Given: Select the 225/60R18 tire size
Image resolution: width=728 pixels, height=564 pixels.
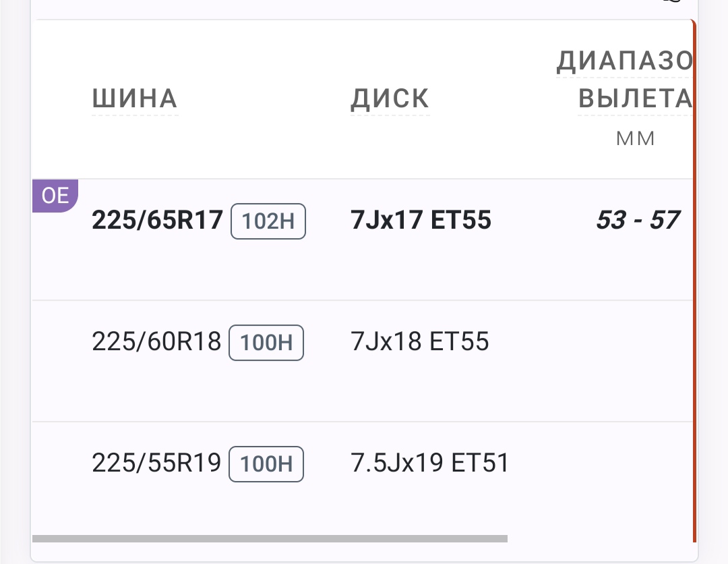Looking at the screenshot, I should (x=156, y=342).
